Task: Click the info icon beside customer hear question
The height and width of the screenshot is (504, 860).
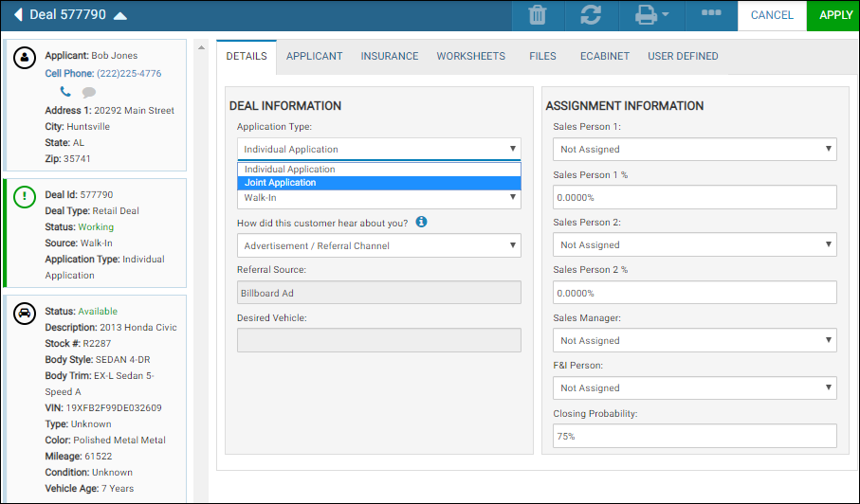Action: pyautogui.click(x=421, y=222)
